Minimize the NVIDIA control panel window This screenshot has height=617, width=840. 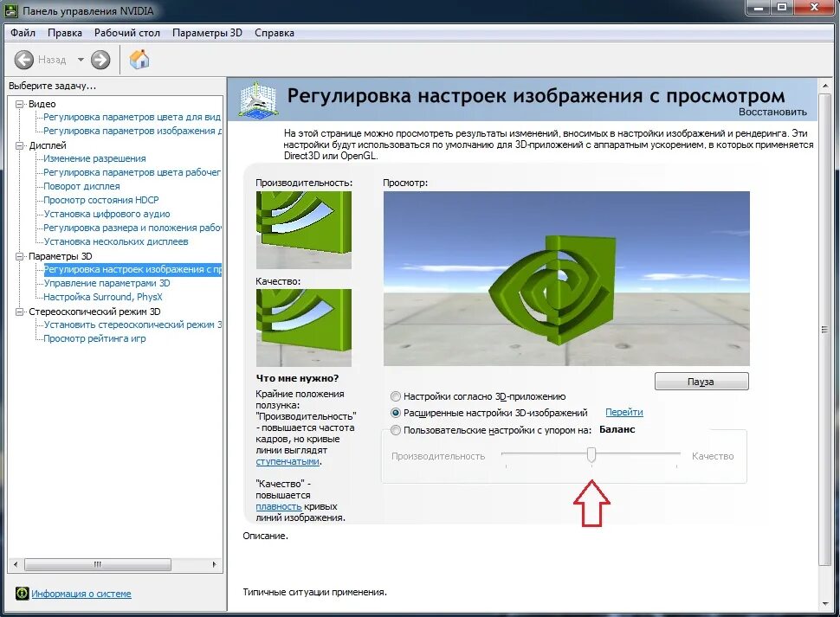pyautogui.click(x=758, y=7)
